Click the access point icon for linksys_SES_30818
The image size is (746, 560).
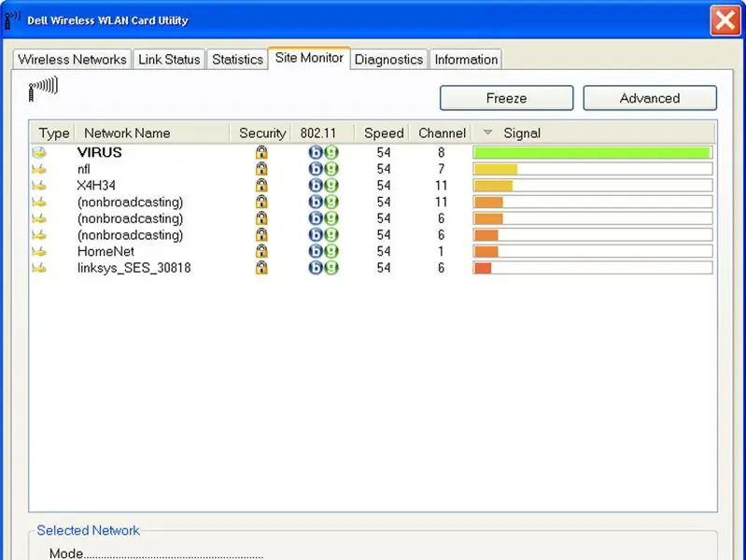[x=39, y=268]
